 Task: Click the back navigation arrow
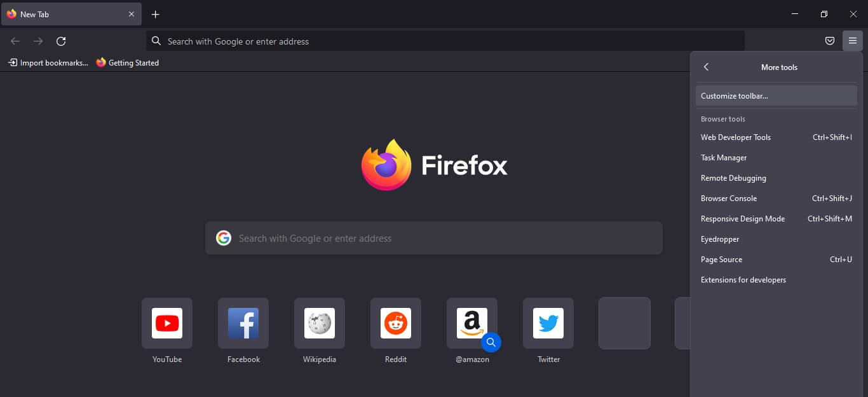[15, 41]
